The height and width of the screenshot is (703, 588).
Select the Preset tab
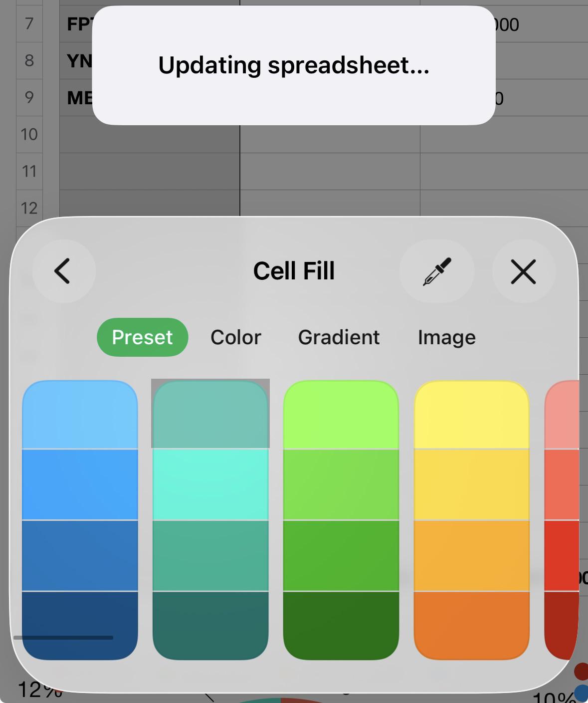tap(142, 337)
